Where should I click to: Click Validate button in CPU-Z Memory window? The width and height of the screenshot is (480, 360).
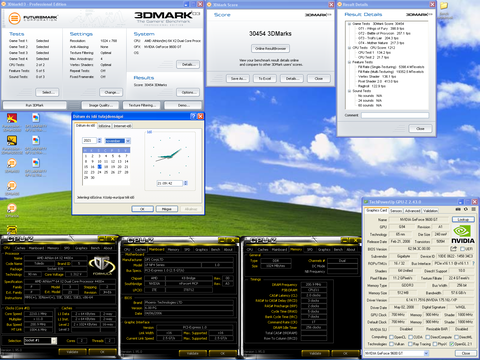315,353
